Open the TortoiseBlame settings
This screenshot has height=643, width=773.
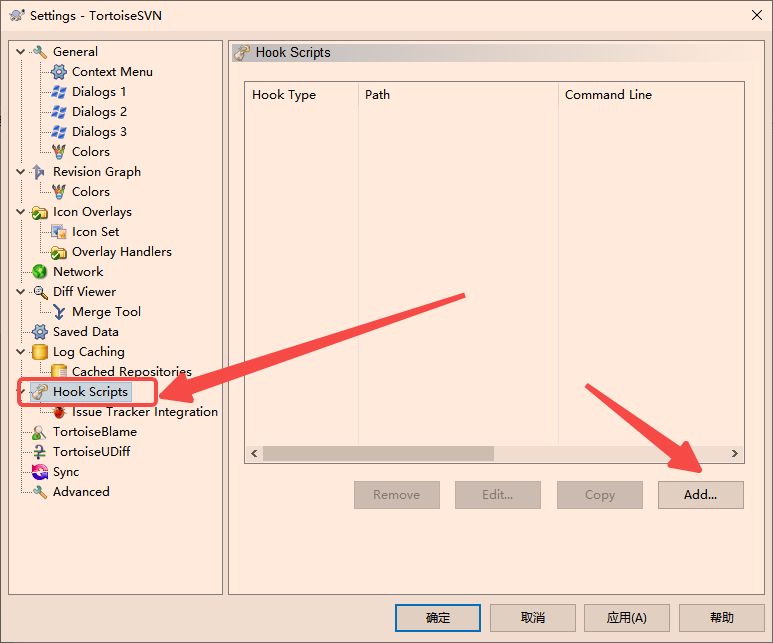(x=95, y=432)
